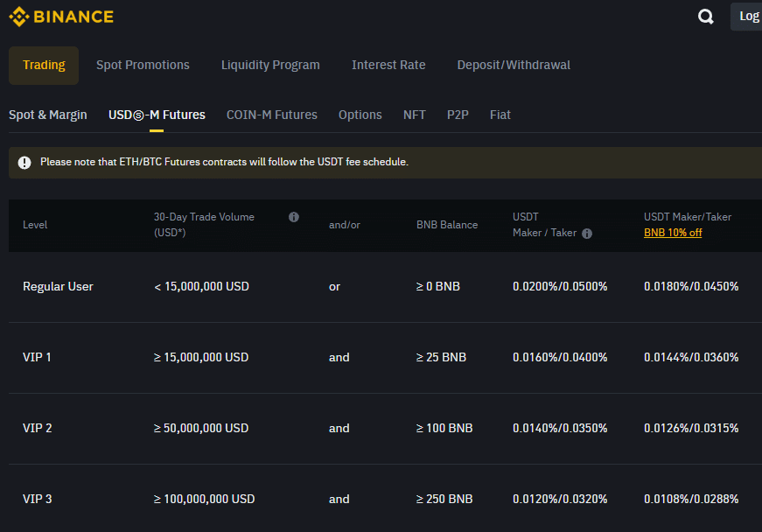Click the info icon beside 30-Day Trade Volume
This screenshot has height=532, width=762.
(x=294, y=217)
